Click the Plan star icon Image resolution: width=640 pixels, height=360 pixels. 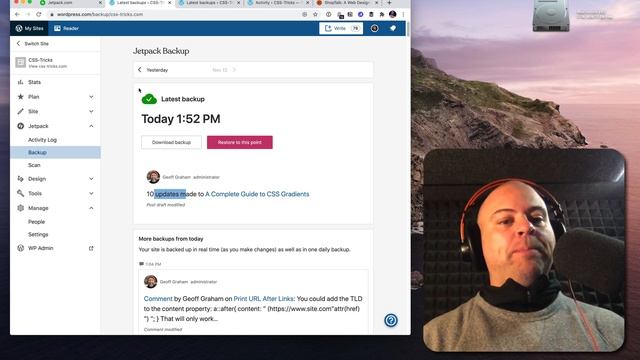(x=20, y=97)
